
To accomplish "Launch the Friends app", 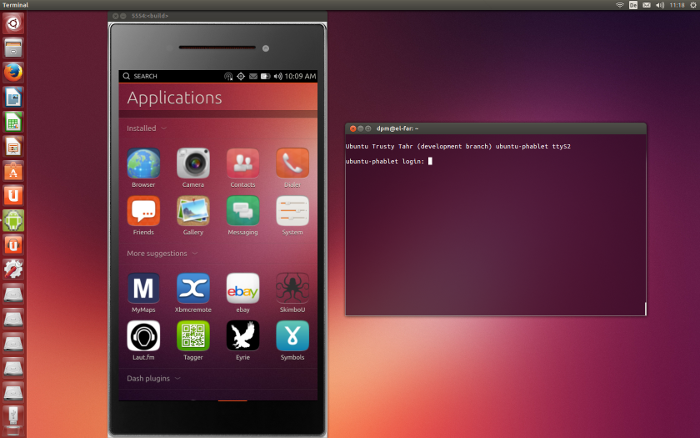I will click(143, 211).
